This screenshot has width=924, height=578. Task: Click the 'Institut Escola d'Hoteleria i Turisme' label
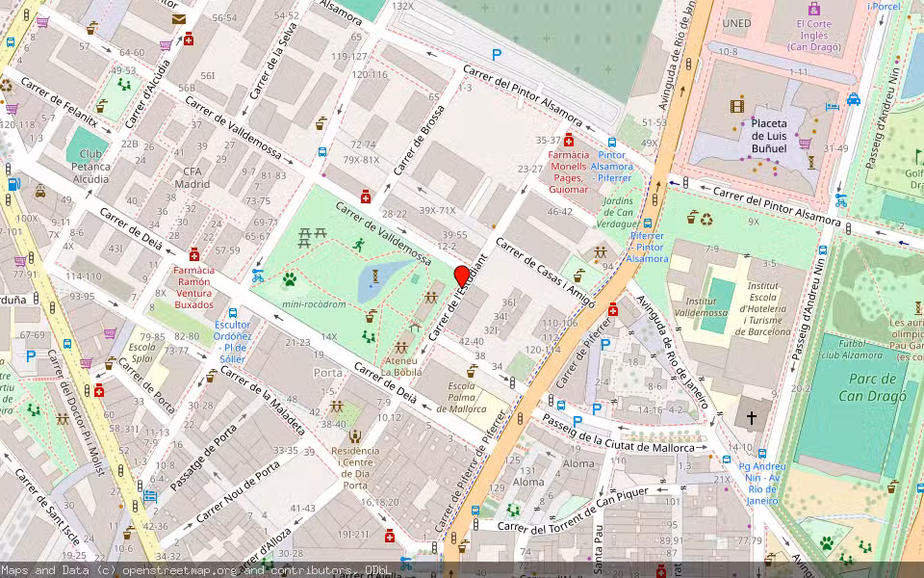[763, 309]
